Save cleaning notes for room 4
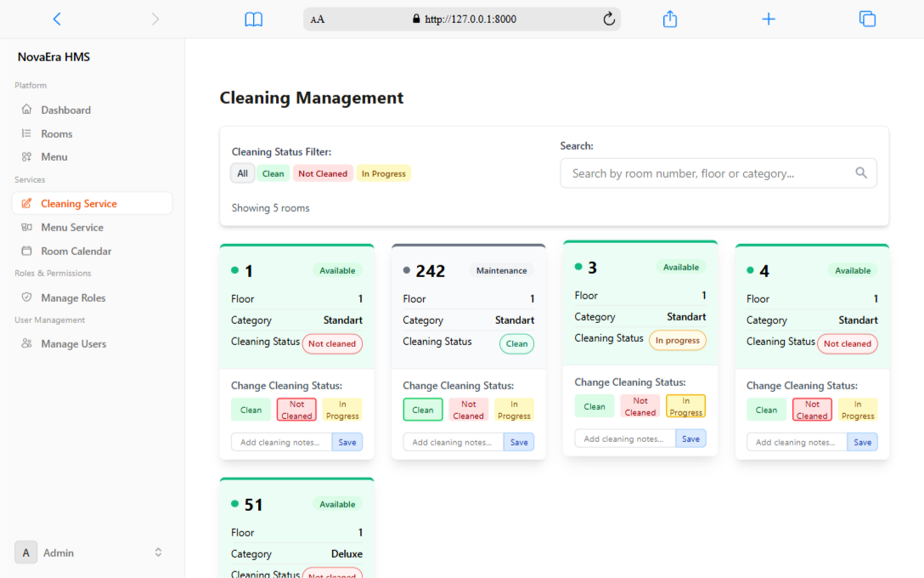Viewport: 924px width, 578px height. coord(862,442)
